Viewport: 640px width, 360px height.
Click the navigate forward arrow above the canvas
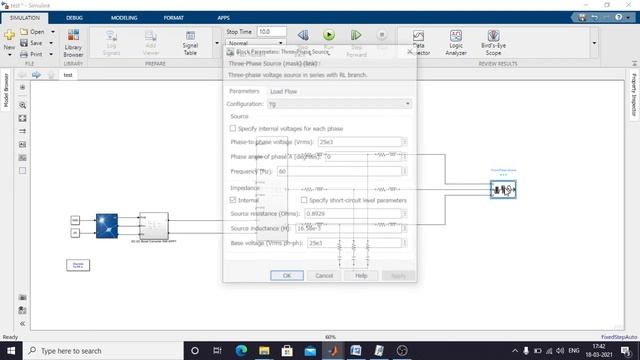point(36,75)
